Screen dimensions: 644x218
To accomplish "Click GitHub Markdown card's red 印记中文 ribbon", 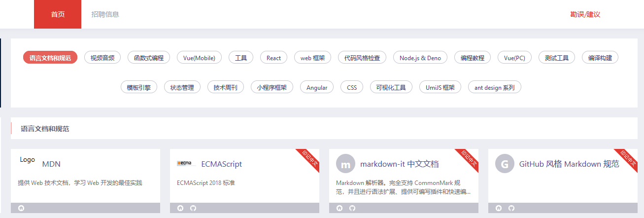I will 627,159.
